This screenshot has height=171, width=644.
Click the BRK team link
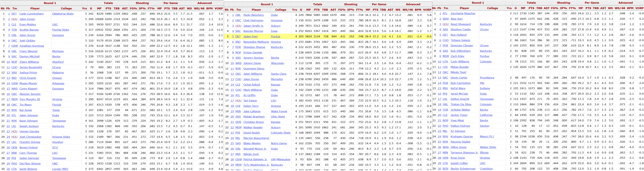pyautogui.click(x=14, y=153)
